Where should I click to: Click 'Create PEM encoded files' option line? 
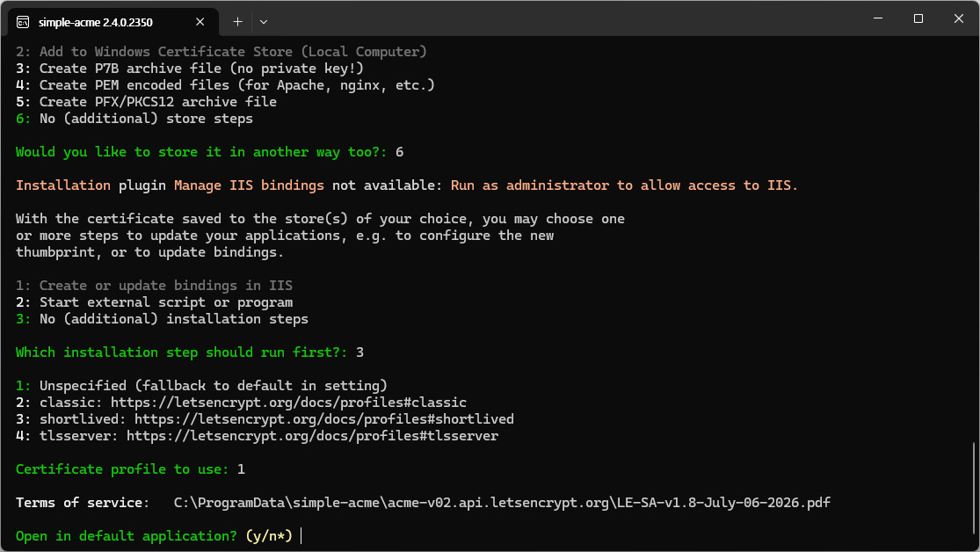[x=225, y=85]
